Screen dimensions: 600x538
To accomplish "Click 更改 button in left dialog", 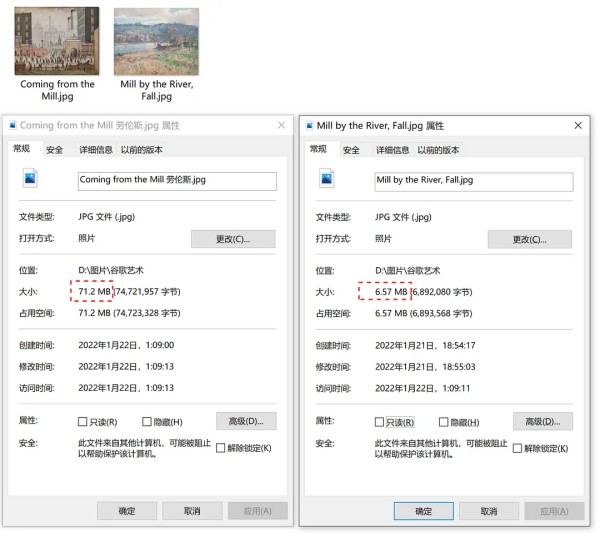I will coord(232,239).
